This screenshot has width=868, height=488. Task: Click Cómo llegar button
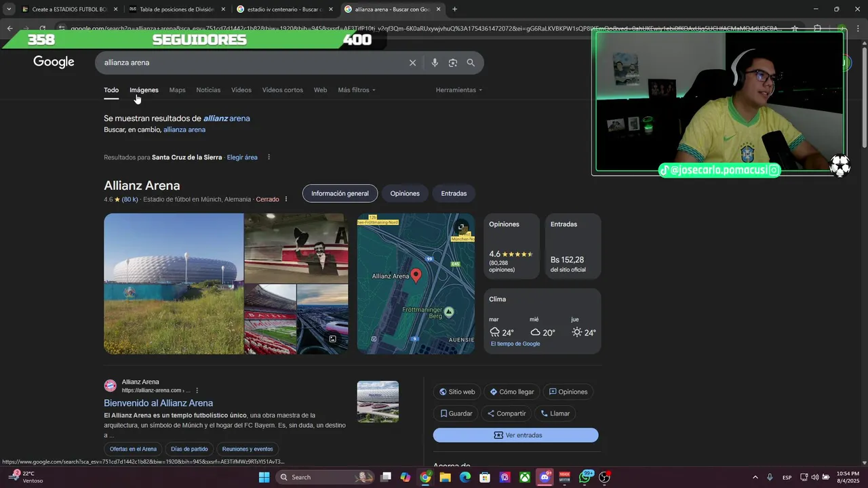click(512, 392)
